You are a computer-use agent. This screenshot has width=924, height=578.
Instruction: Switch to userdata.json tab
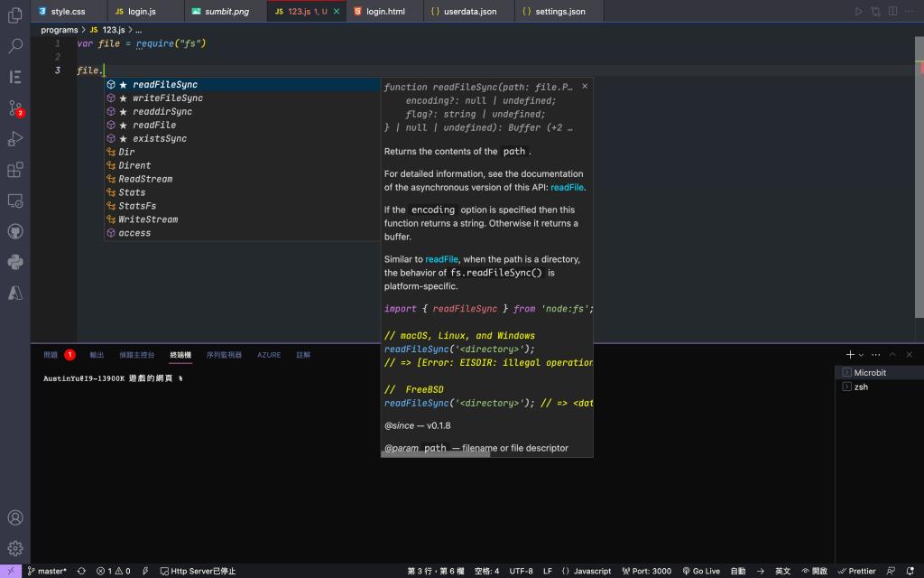point(469,11)
